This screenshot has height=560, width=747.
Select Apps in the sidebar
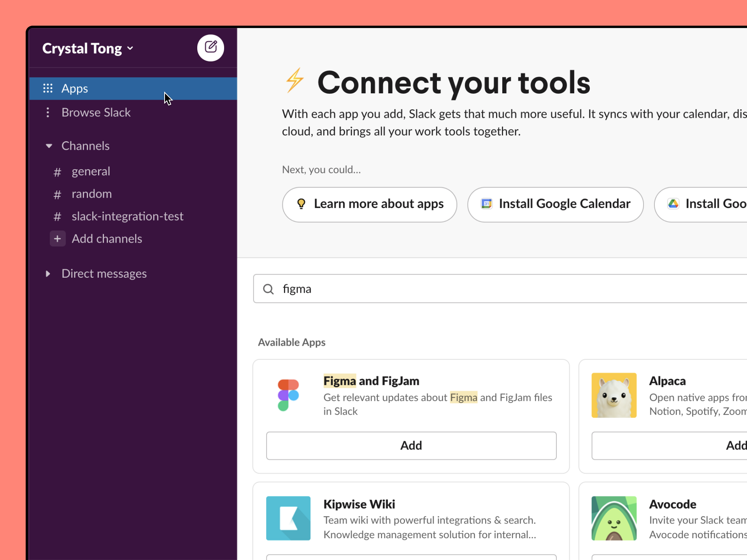pos(133,88)
